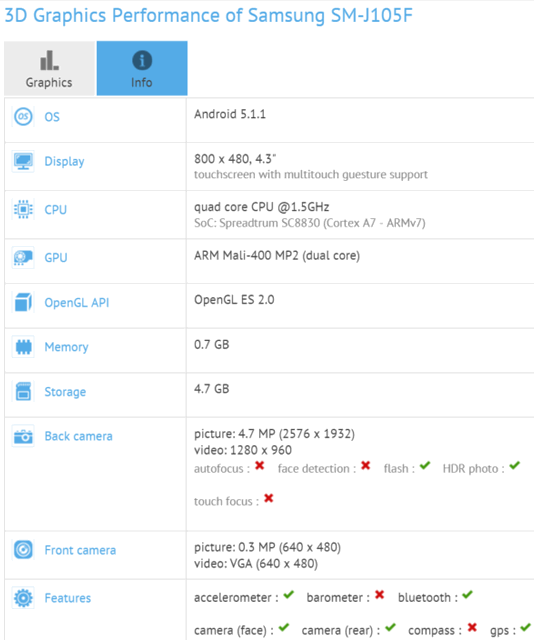Click the compass red cross mark

tap(472, 627)
